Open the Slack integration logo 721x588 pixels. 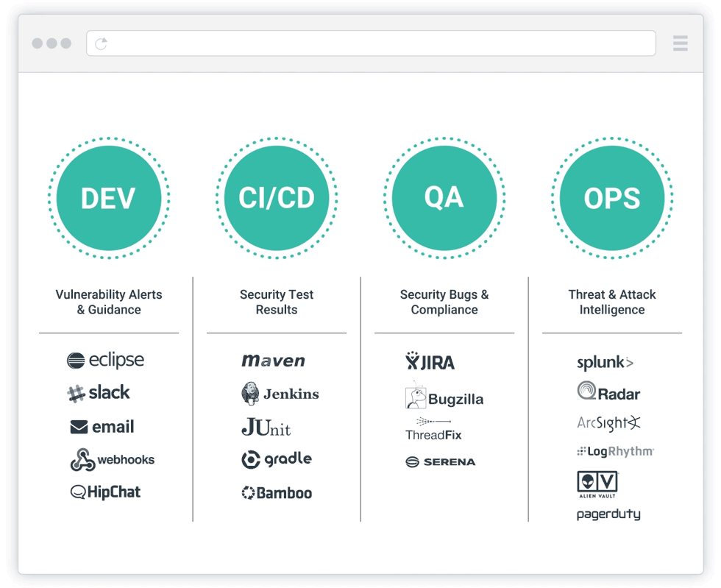coord(99,393)
